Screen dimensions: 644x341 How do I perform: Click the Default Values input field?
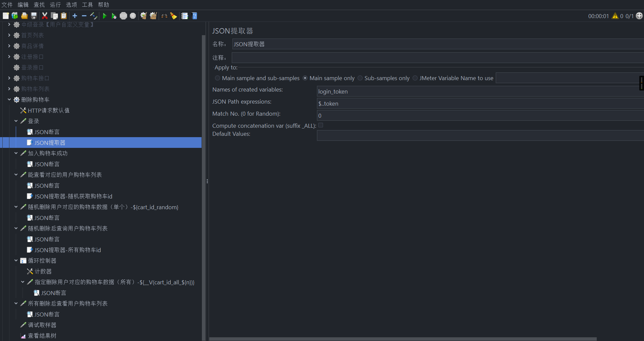coord(480,135)
